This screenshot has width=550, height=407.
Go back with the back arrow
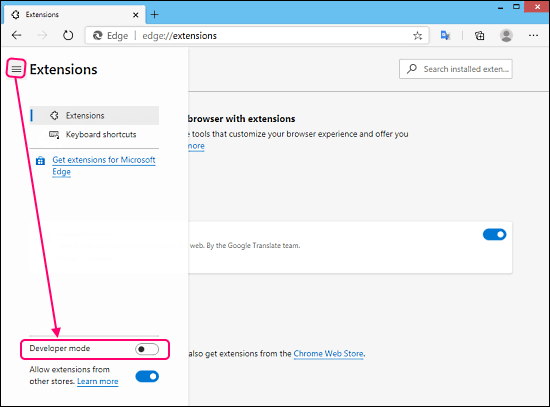click(16, 35)
